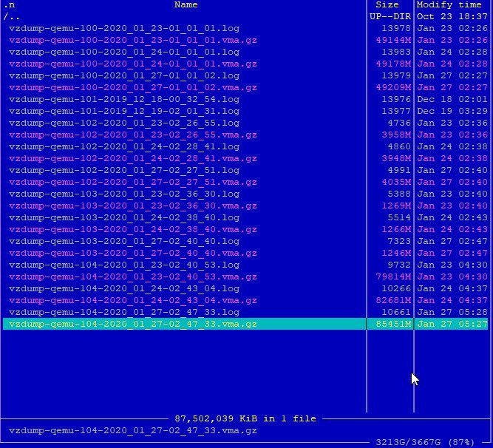Click the Dec 19 03:29 timestamp
This screenshot has width=493, height=448.
452,112
